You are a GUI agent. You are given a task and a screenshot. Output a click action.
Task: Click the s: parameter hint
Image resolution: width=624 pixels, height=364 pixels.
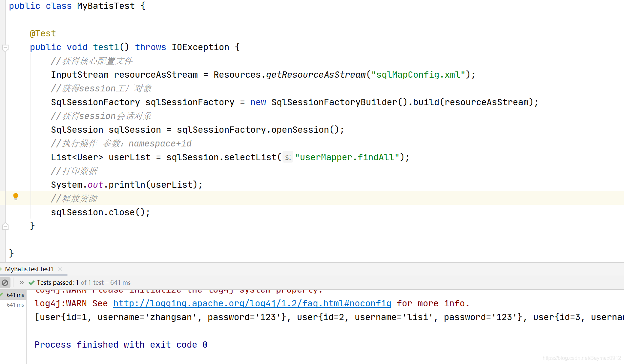click(288, 158)
